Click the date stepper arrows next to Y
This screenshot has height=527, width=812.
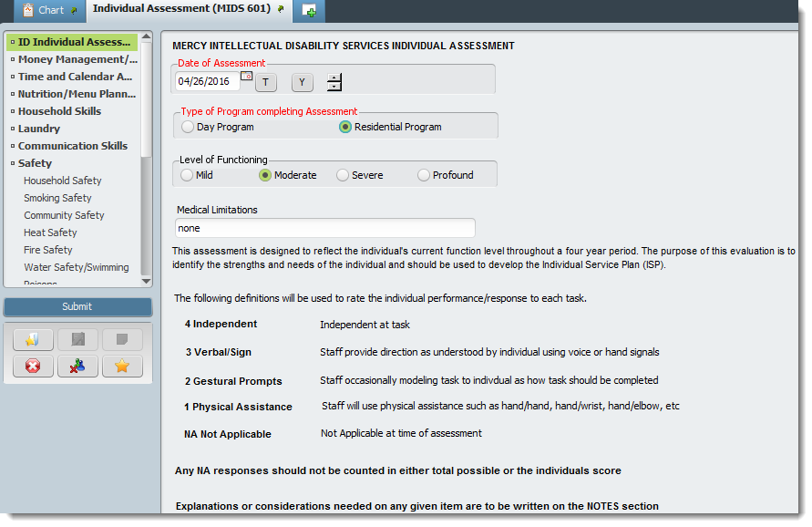(x=334, y=82)
